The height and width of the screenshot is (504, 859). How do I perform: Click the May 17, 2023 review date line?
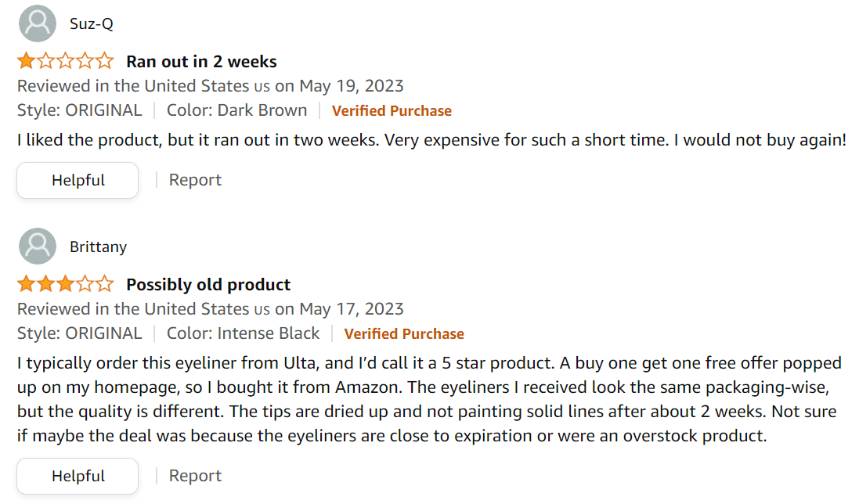[211, 308]
